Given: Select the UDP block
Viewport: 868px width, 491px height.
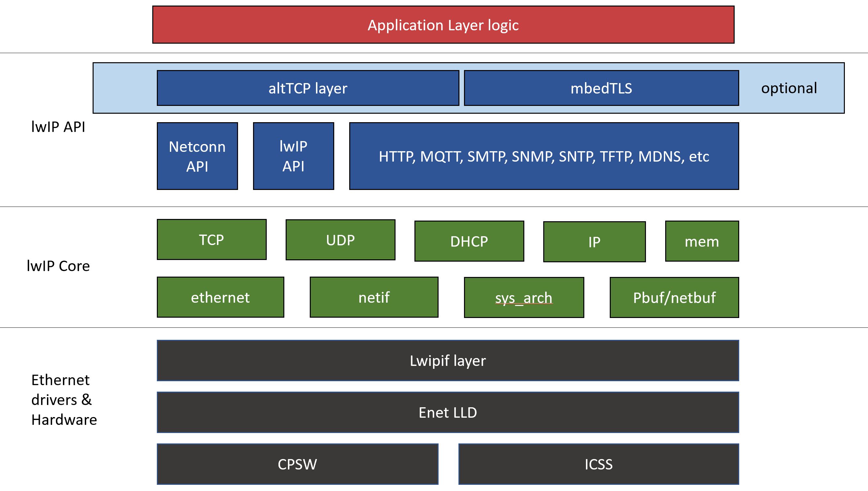Looking at the screenshot, I should [340, 240].
